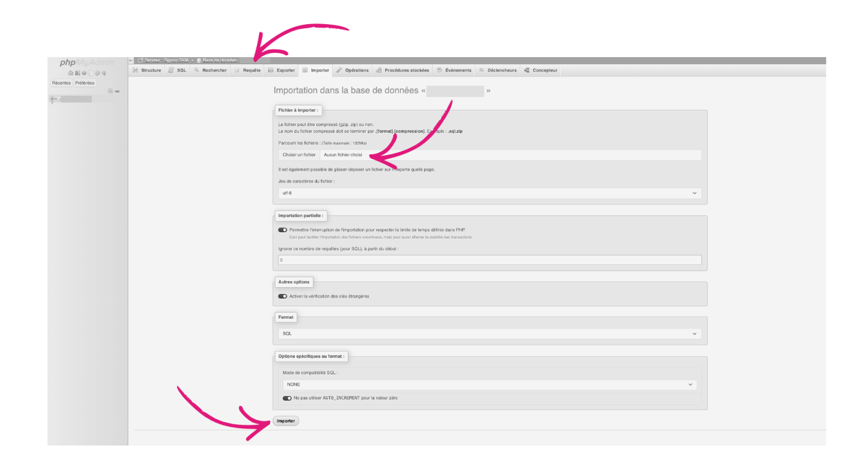This screenshot has height=473, width=868.
Task: Click the reload navigation panel icon
Action: pyautogui.click(x=104, y=73)
